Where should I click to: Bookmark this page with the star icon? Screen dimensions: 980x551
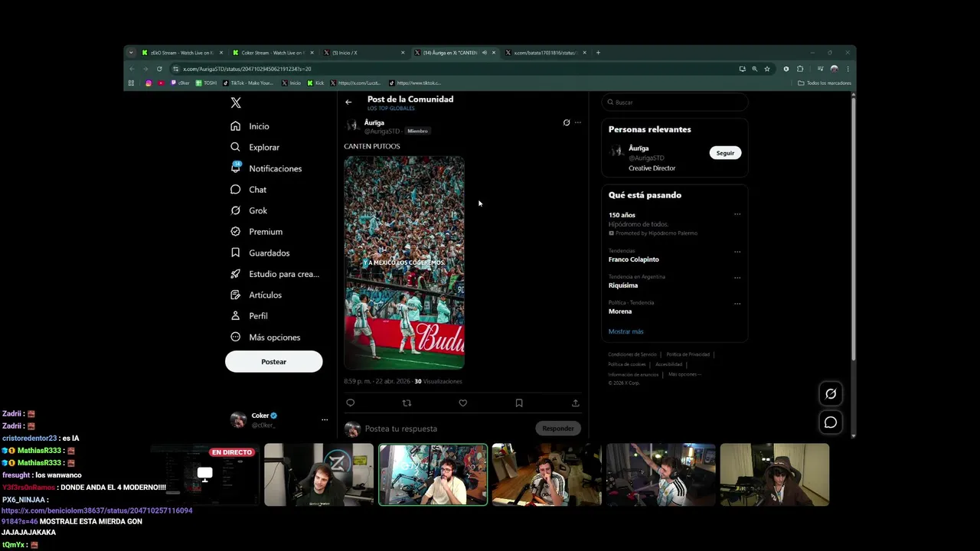coord(767,69)
